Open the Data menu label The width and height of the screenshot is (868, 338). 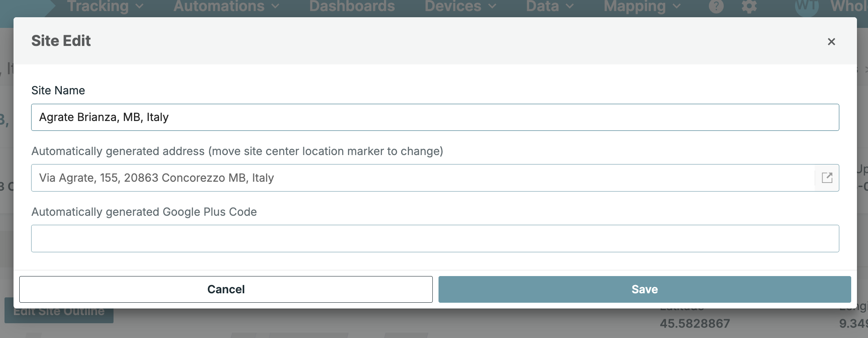click(542, 7)
